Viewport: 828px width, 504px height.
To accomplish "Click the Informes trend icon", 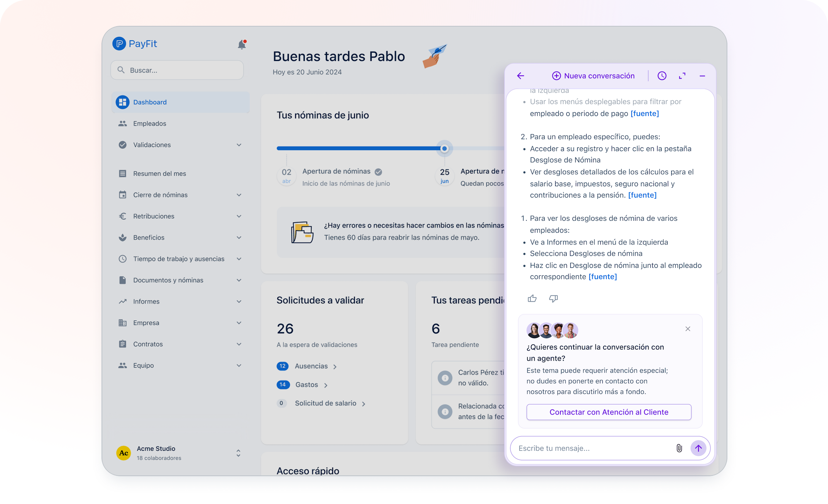I will click(123, 302).
